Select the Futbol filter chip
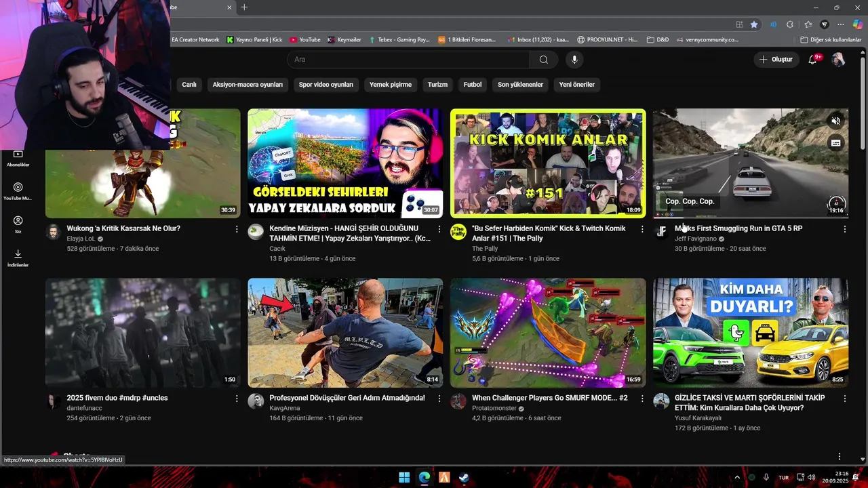The height and width of the screenshot is (488, 868). click(x=473, y=85)
